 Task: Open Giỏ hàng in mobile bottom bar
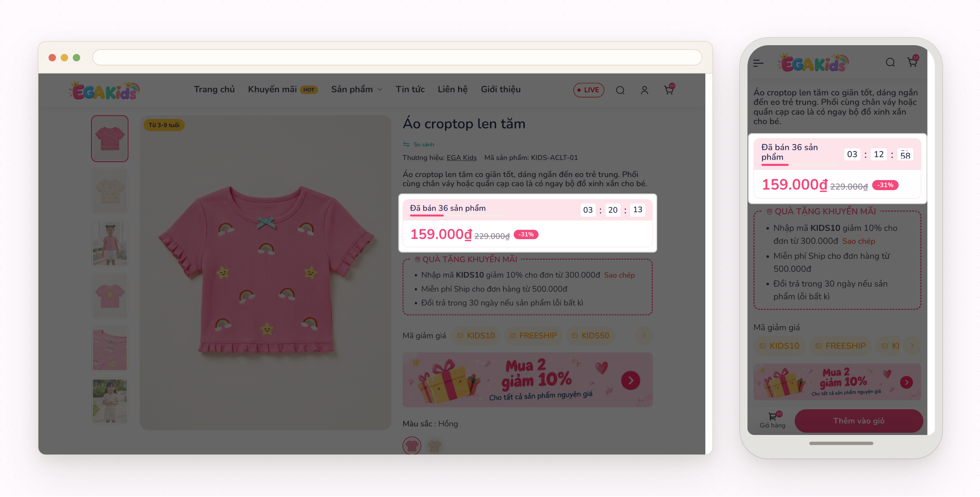[x=773, y=420]
